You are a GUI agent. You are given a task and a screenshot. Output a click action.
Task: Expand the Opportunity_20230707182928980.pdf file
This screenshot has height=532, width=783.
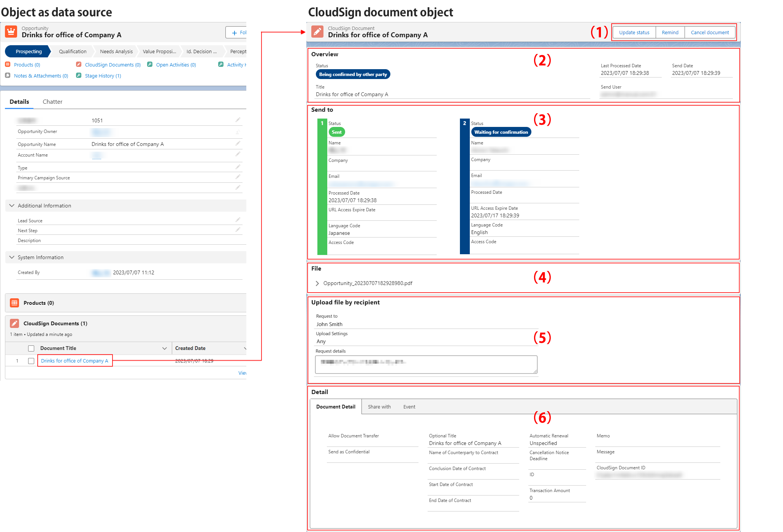(x=317, y=283)
